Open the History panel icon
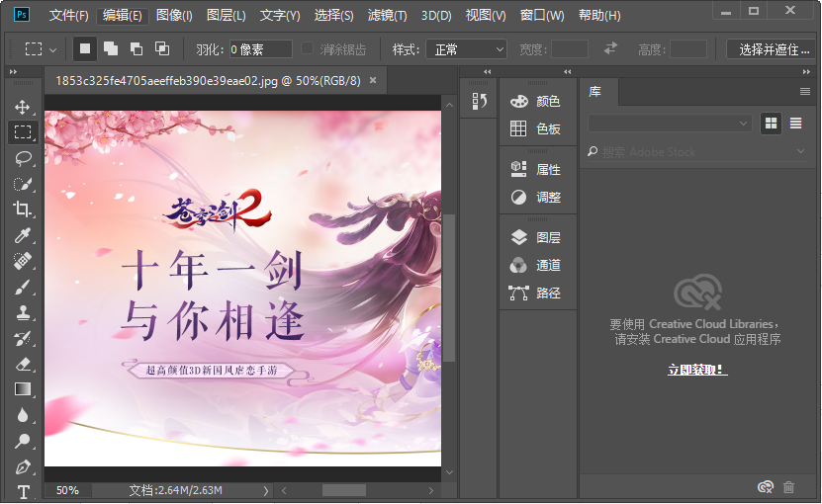The height and width of the screenshot is (504, 822). [479, 101]
